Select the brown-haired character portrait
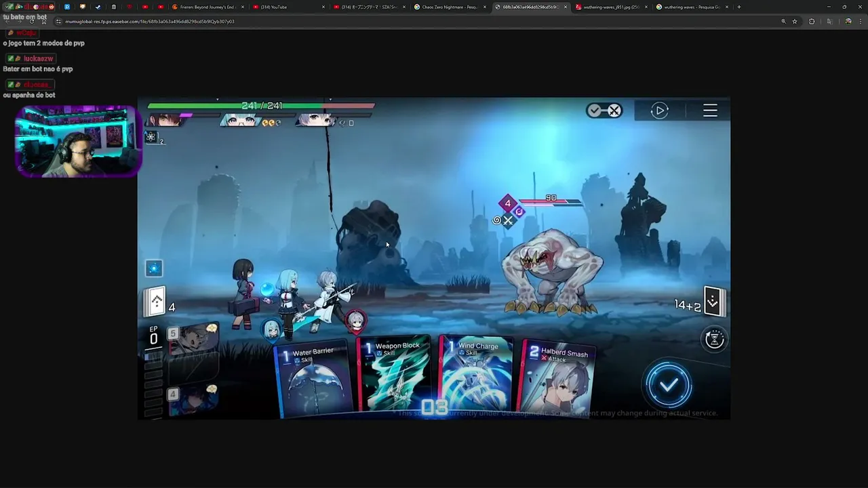 (165, 121)
